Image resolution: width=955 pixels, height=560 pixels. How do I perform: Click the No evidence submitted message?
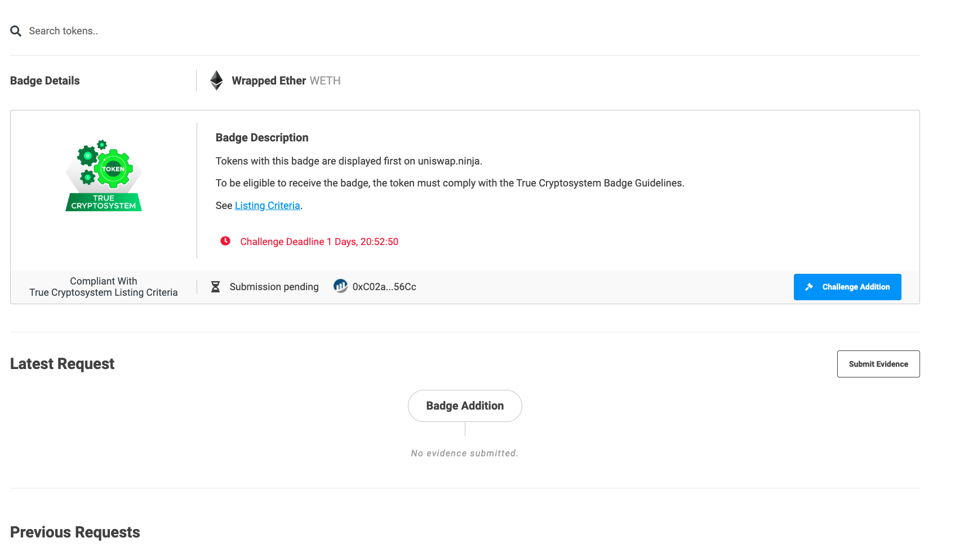464,453
